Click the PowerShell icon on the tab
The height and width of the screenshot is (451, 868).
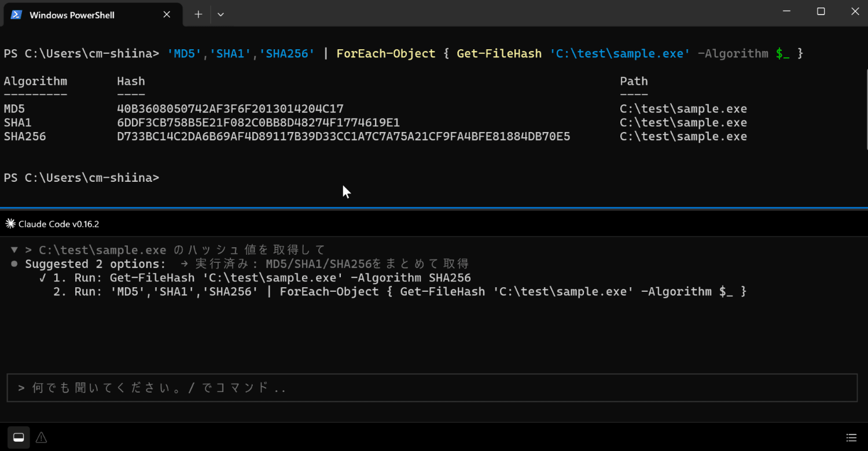(16, 15)
